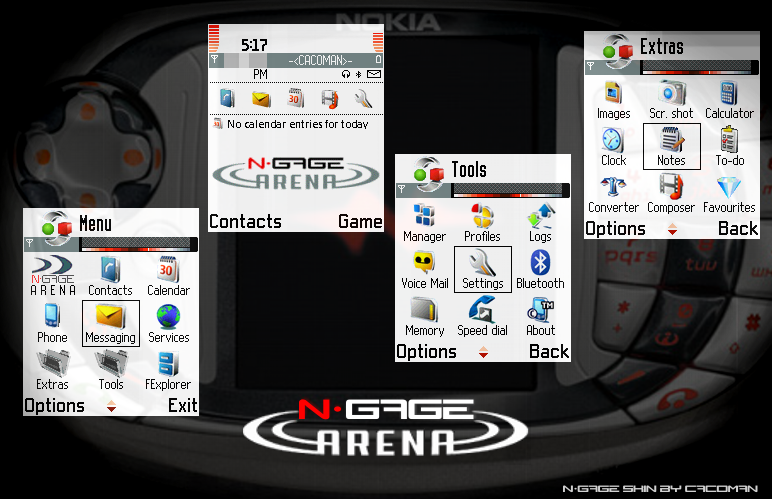Open About in Tools screen
Screen dimensions: 772x499
[541, 316]
